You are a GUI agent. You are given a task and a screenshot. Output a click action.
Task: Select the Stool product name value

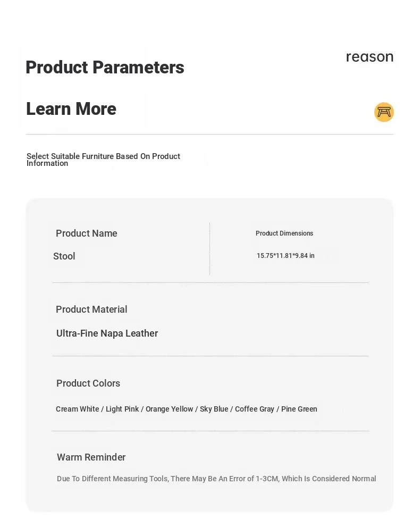tap(64, 256)
